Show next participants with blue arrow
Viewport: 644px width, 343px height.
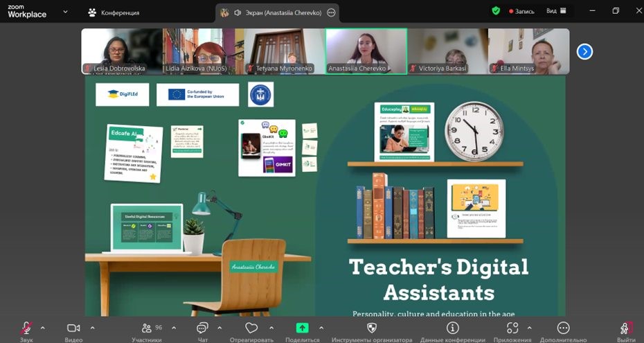tap(584, 51)
